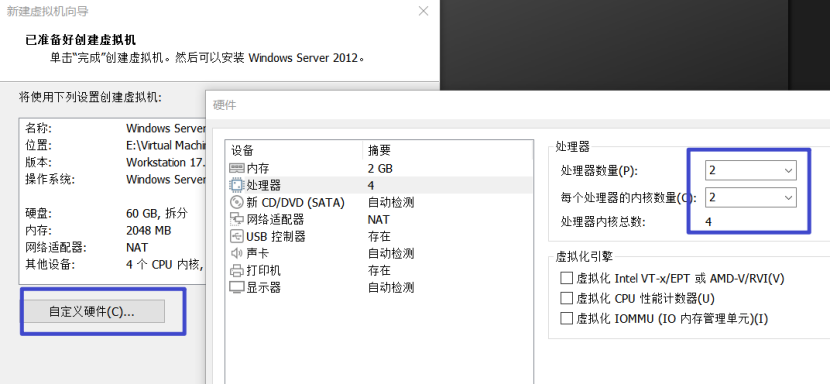Select the 打印机 device row

click(x=379, y=271)
